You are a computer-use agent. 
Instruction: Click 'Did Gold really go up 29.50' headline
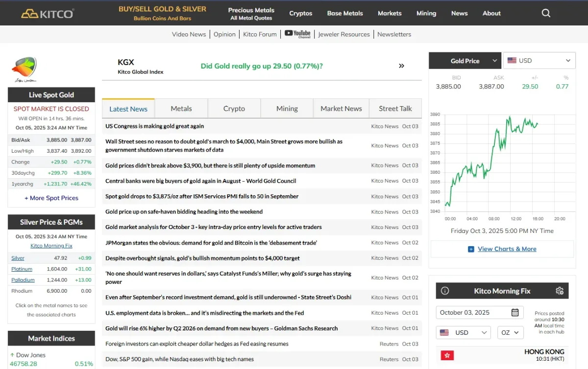click(262, 66)
